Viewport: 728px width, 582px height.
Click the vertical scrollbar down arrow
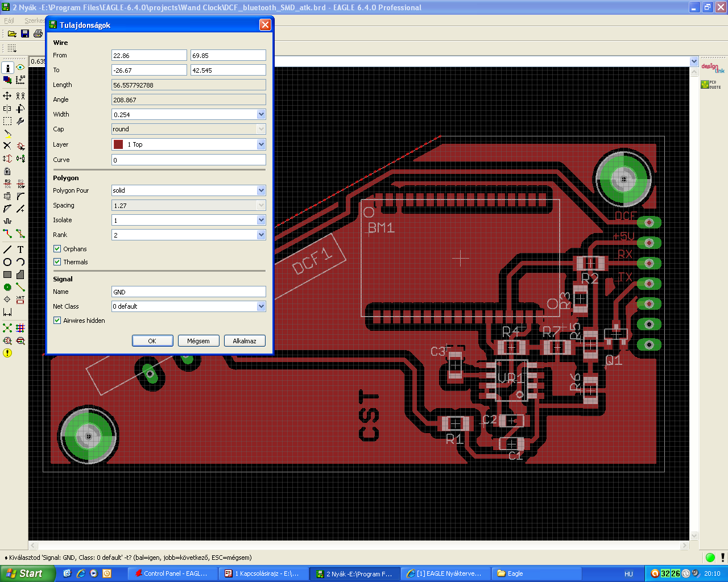click(x=694, y=536)
